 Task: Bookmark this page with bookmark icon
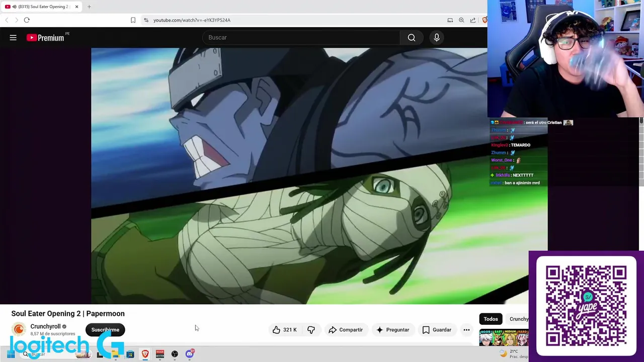click(133, 20)
